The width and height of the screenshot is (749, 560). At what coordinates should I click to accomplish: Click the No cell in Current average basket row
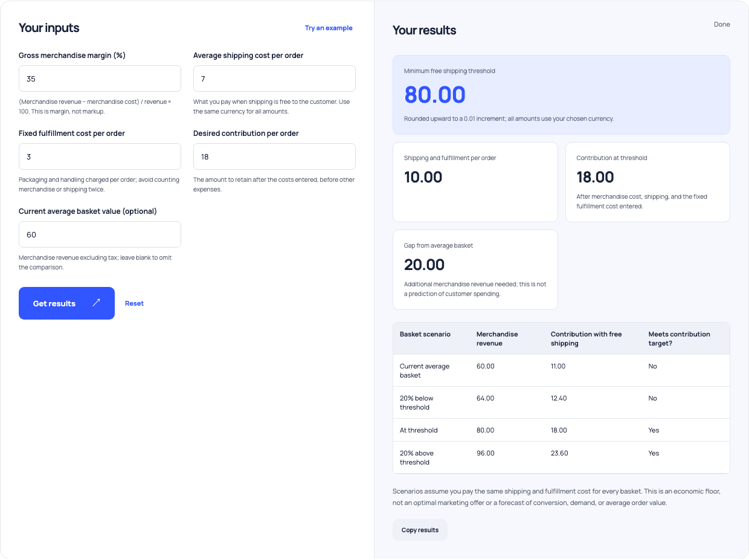pyautogui.click(x=652, y=366)
